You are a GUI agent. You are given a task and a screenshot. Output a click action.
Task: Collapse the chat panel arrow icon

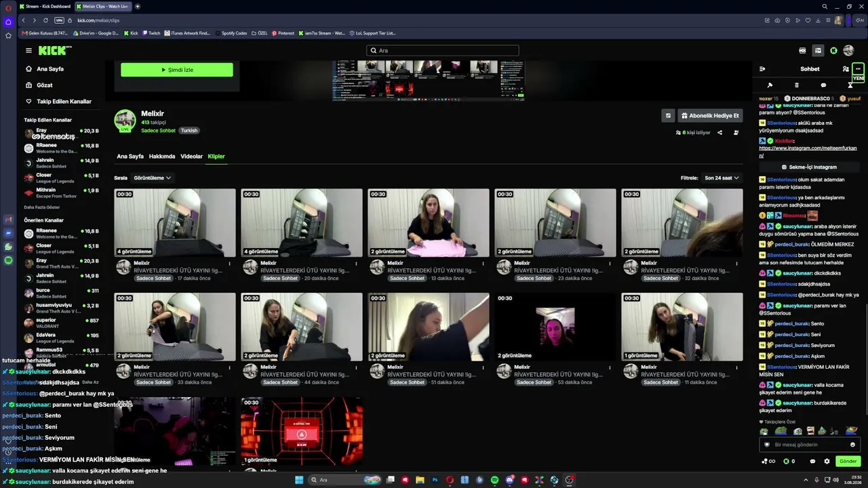click(762, 69)
